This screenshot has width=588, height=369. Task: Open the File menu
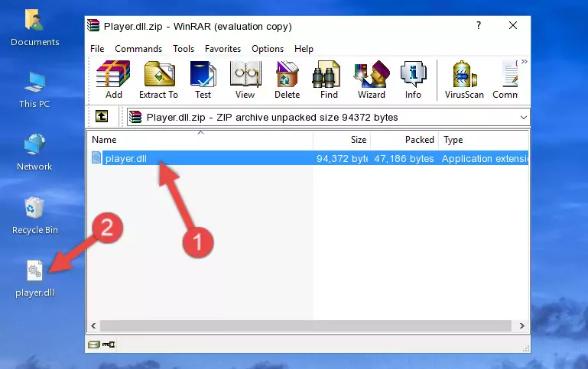pyautogui.click(x=97, y=49)
